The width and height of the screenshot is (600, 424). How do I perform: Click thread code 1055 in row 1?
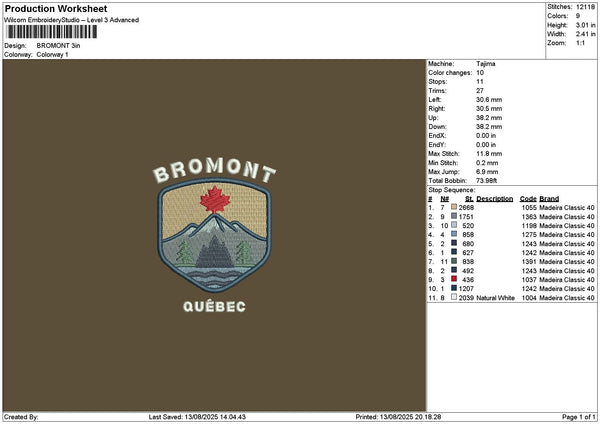click(x=529, y=207)
